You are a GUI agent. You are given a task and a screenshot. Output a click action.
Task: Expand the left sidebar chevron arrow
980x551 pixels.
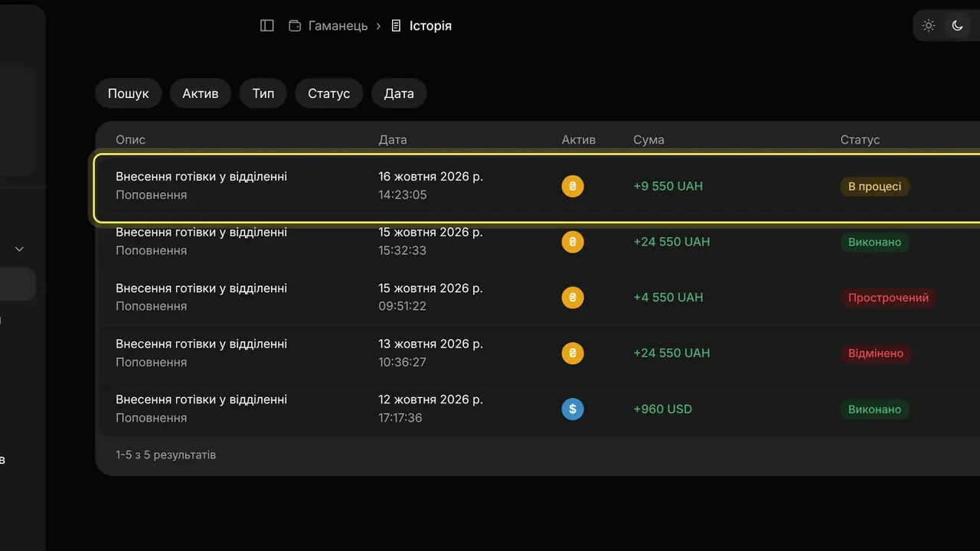pos(20,249)
